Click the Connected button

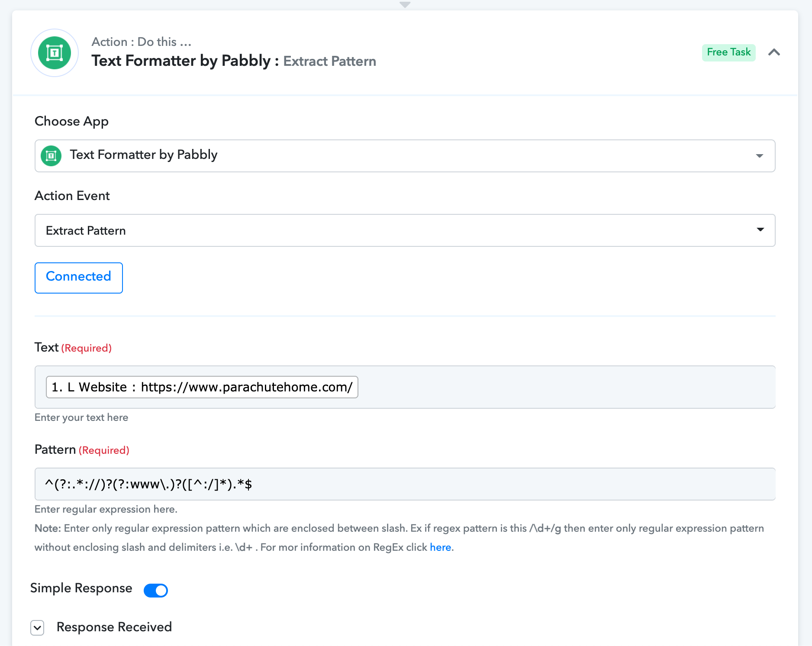pos(79,278)
